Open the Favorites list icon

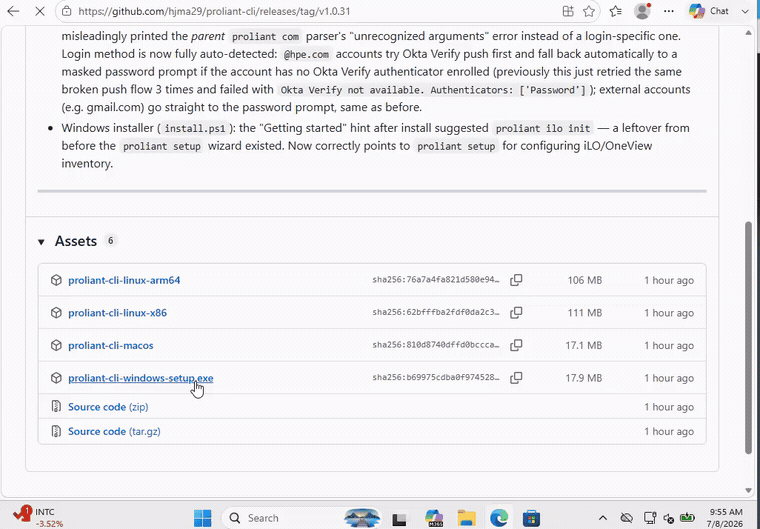[x=616, y=11]
